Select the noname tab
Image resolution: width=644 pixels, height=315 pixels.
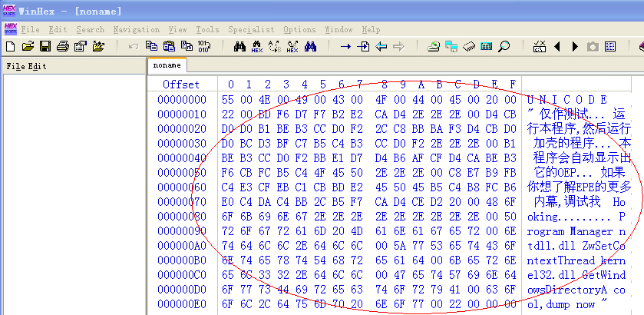tap(167, 65)
